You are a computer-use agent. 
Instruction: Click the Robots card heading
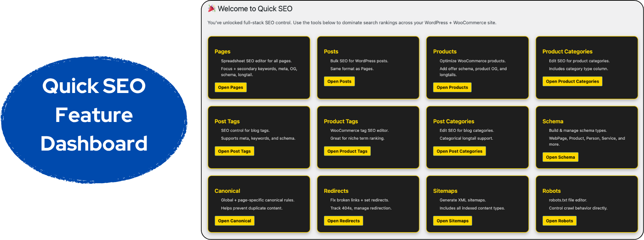pyautogui.click(x=551, y=191)
